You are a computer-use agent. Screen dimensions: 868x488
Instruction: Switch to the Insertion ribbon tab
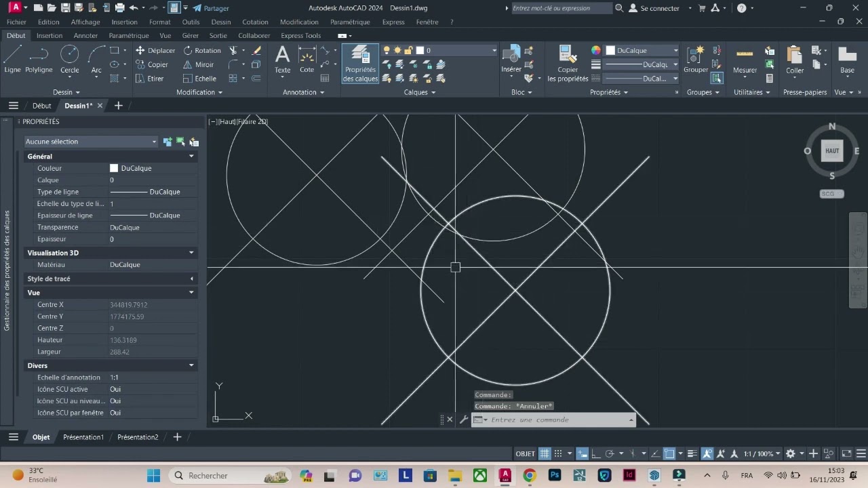[50, 35]
